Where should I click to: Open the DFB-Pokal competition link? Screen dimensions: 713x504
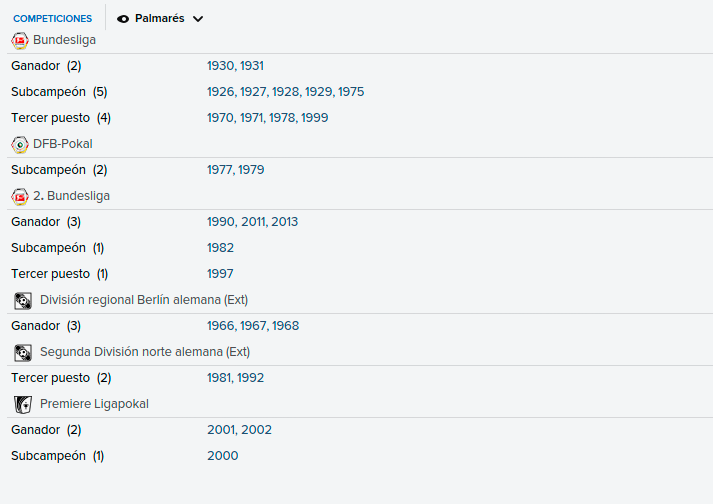click(x=63, y=144)
